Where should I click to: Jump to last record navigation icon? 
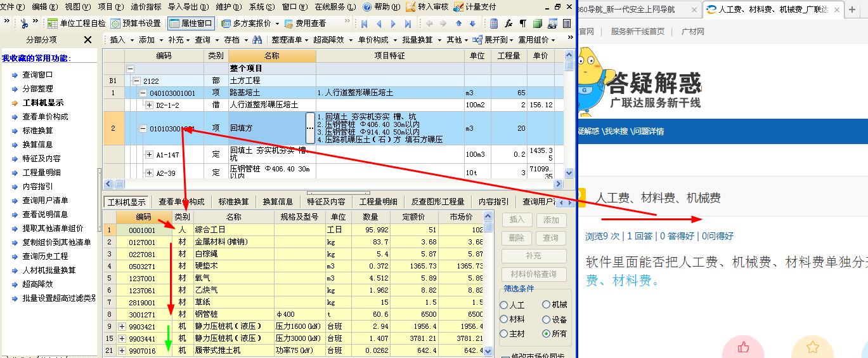pos(409,23)
